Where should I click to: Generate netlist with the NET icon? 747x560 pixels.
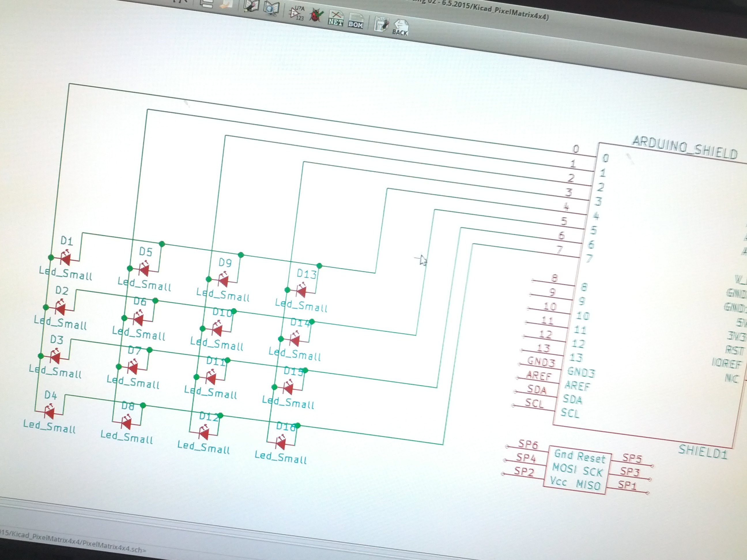click(336, 18)
